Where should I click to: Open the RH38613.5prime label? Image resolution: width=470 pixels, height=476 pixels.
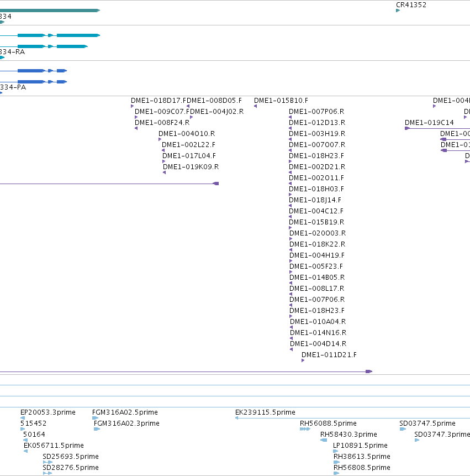(362, 457)
